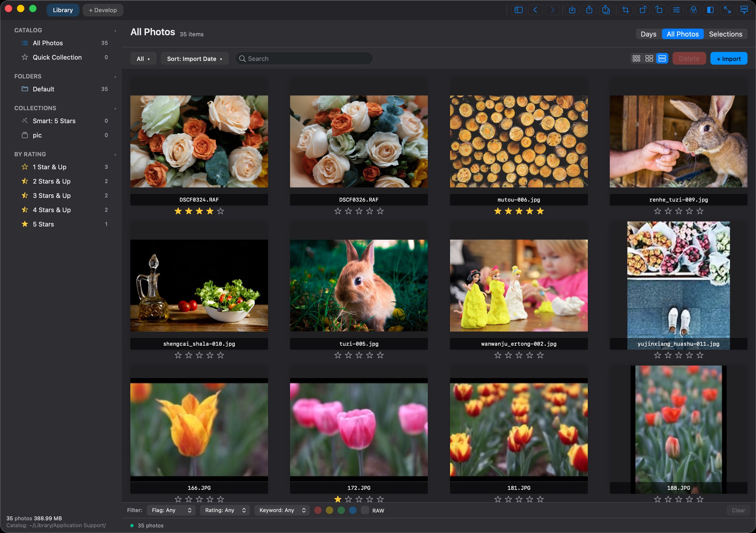Filter by green color label
Image resolution: width=756 pixels, height=533 pixels.
coord(341,510)
